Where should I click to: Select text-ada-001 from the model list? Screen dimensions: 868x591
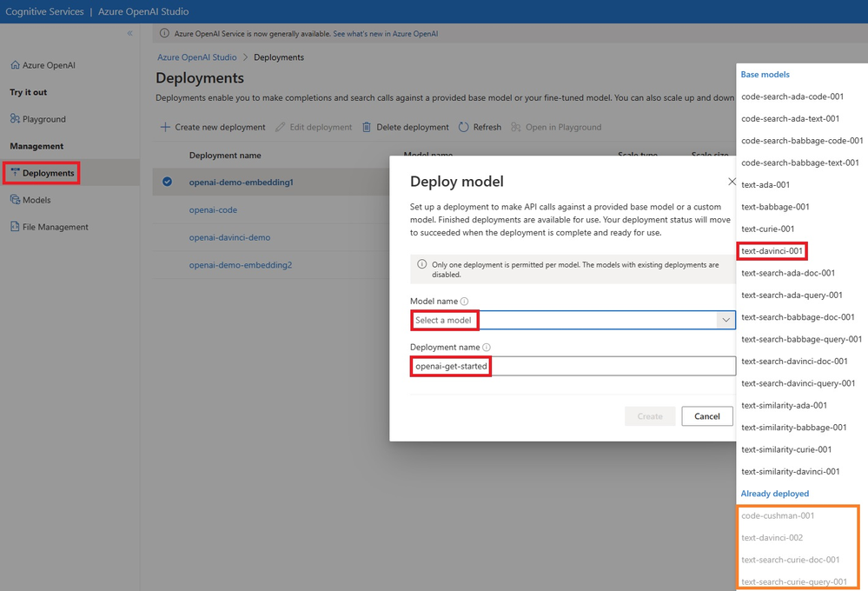[x=765, y=184]
